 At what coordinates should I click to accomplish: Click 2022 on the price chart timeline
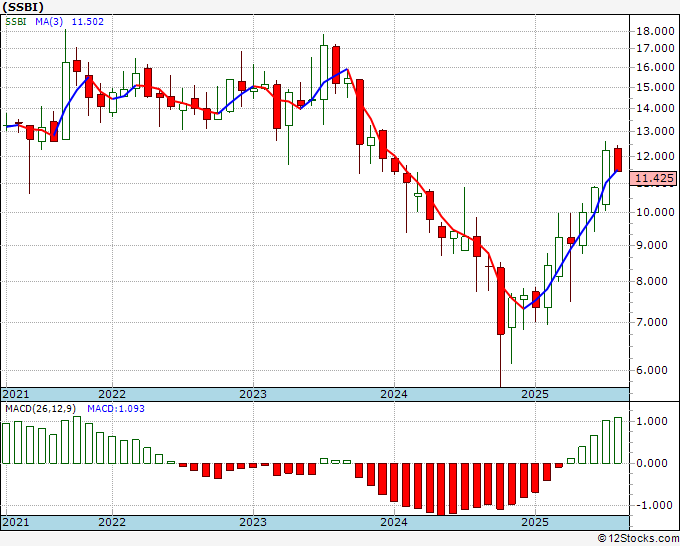tap(112, 394)
